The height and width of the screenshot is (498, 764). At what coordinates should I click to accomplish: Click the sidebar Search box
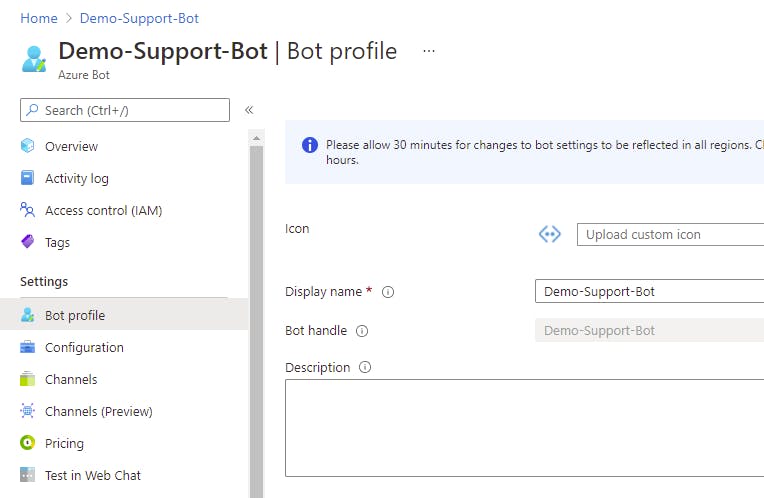pyautogui.click(x=125, y=110)
